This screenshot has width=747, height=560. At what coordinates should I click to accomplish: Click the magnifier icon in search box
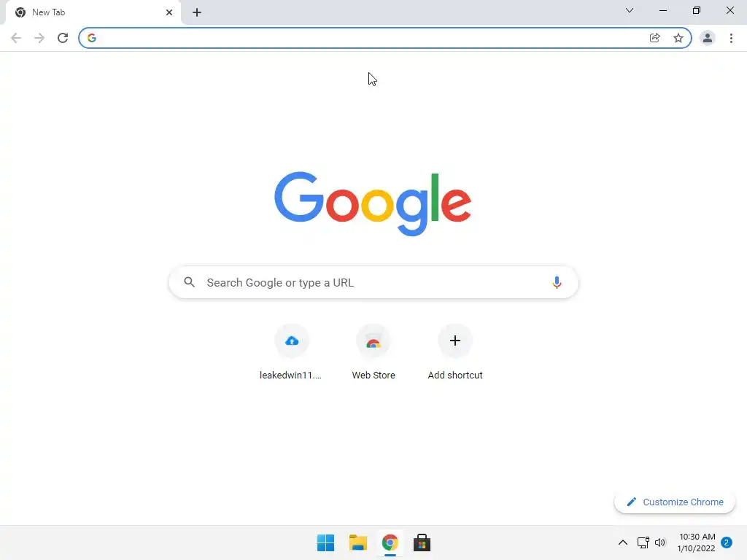tap(190, 282)
